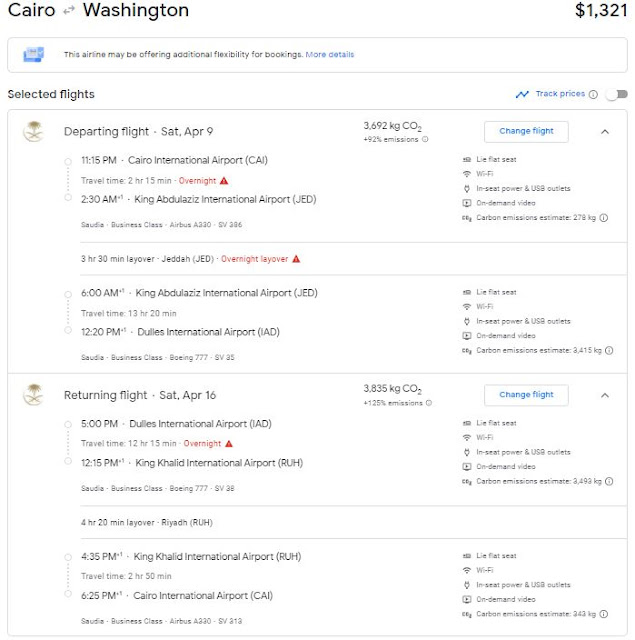Image resolution: width=635 pixels, height=640 pixels.
Task: Click the Overnight layover warning triangle
Action: click(x=296, y=259)
